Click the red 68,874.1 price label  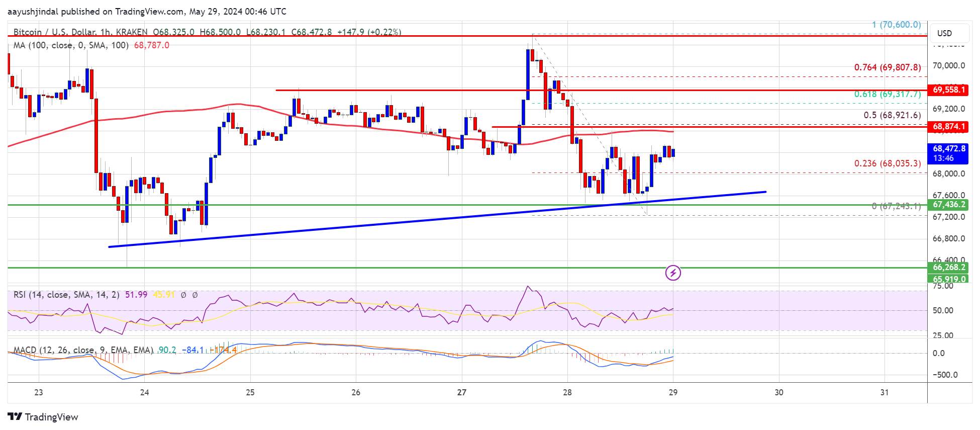[x=948, y=127]
